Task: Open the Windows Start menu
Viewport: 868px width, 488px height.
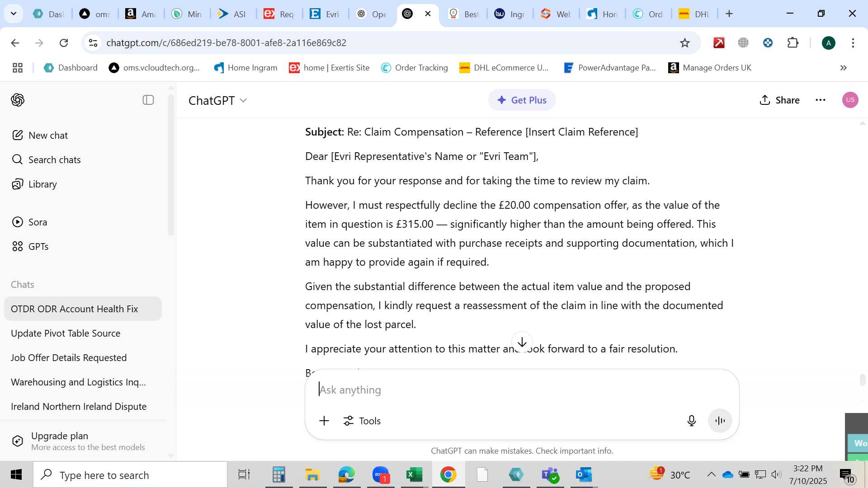Action: coord(16,474)
